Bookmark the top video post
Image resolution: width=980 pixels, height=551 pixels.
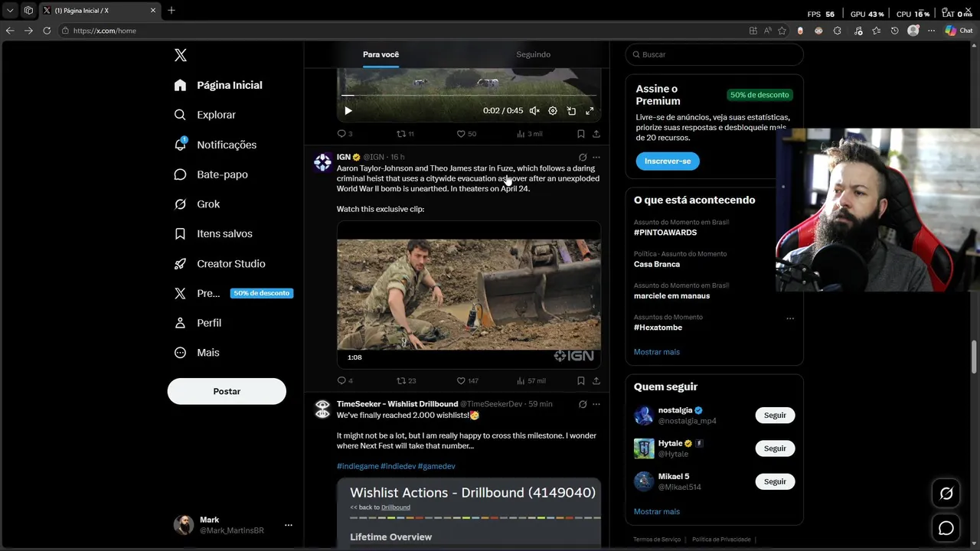click(581, 134)
